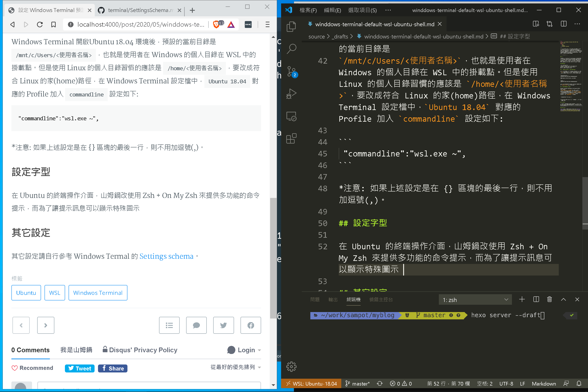Bookmark the current page with star icon

pyautogui.click(x=53, y=24)
